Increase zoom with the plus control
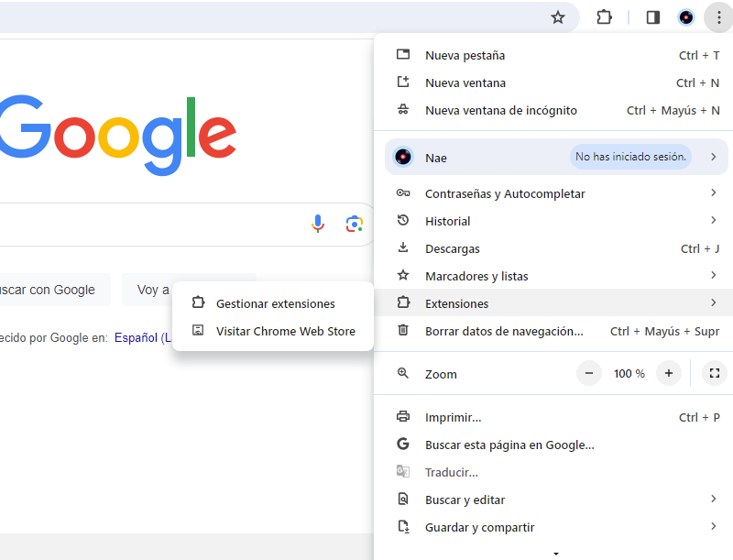This screenshot has height=560, width=733. pos(668,373)
